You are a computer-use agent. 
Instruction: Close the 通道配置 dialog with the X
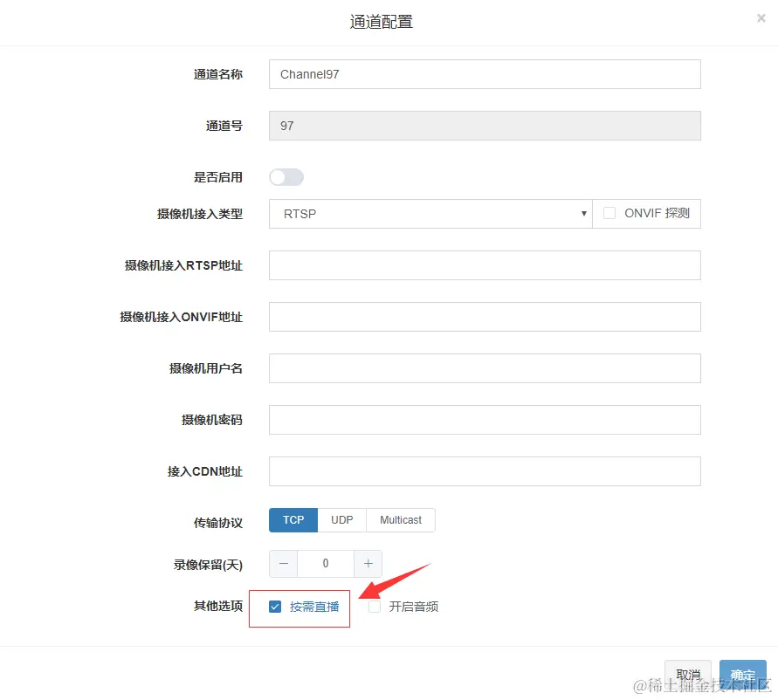pos(761,17)
